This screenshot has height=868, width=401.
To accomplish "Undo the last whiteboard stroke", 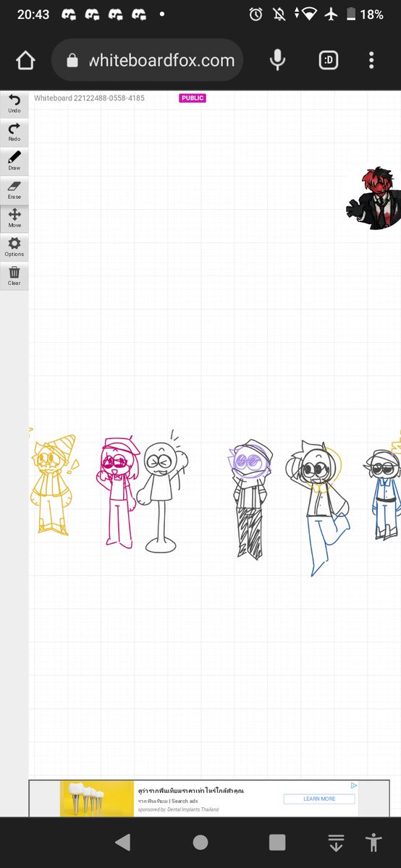I will pos(14,103).
